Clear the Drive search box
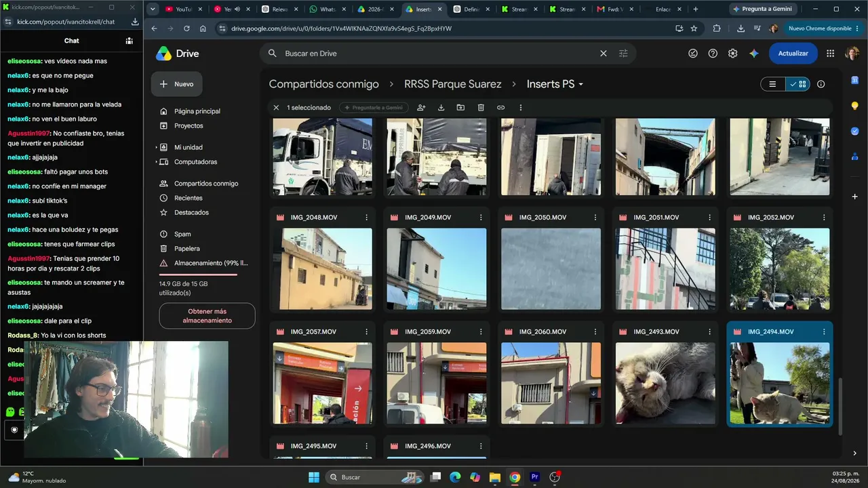This screenshot has width=868, height=488. (x=603, y=54)
